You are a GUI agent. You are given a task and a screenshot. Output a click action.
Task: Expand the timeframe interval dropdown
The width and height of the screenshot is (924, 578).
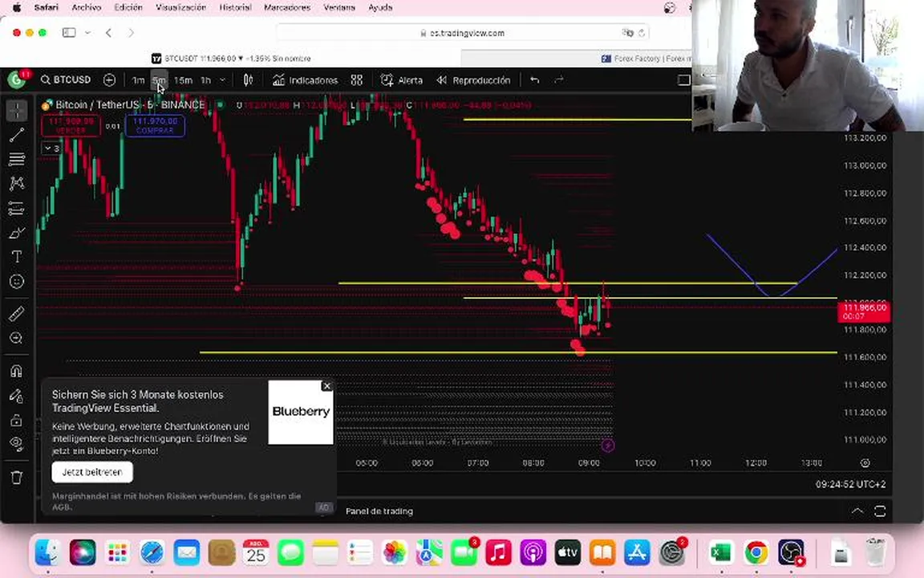coord(222,80)
